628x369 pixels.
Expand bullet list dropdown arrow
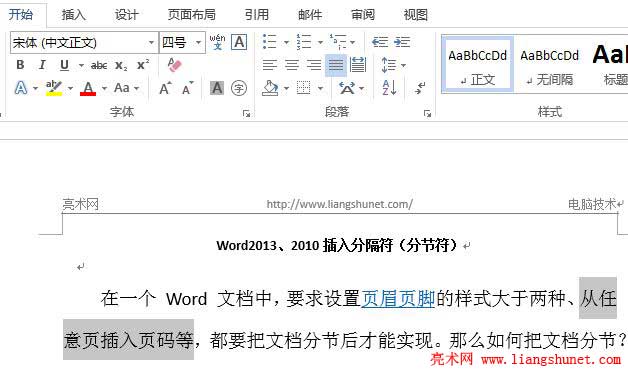(286, 42)
